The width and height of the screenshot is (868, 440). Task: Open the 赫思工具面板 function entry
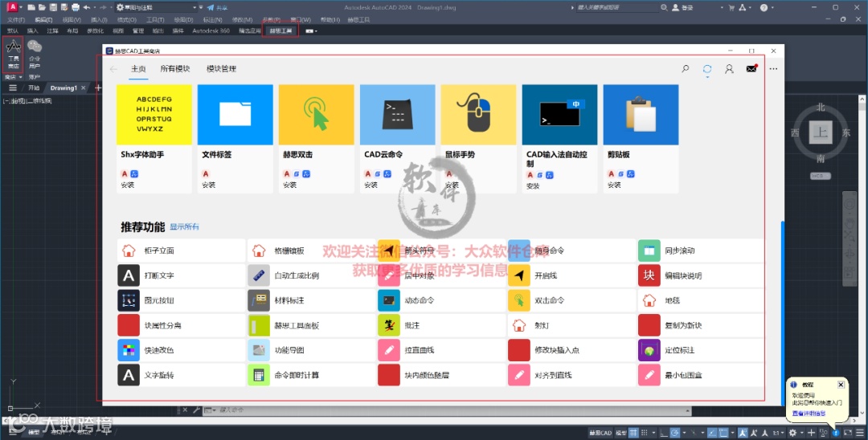[x=312, y=325]
